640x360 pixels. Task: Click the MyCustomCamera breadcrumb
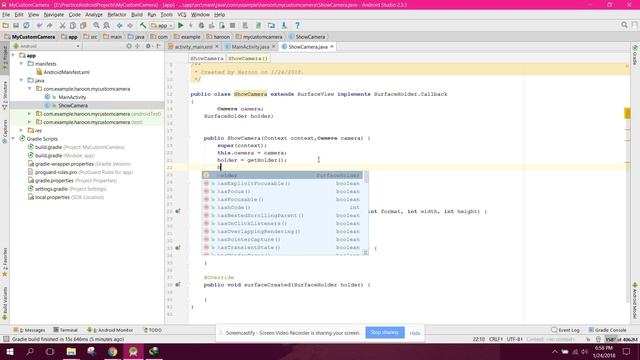pos(29,37)
